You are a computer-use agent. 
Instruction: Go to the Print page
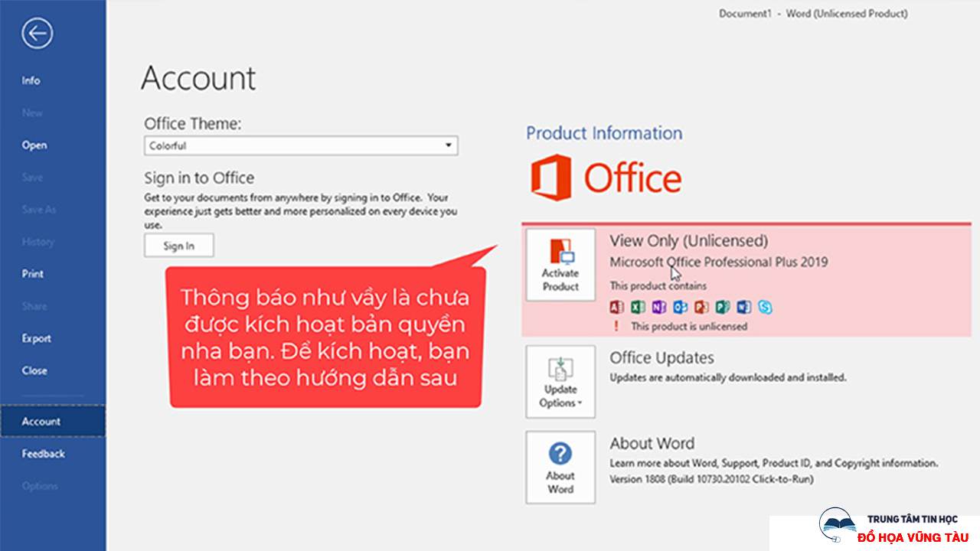coord(32,273)
